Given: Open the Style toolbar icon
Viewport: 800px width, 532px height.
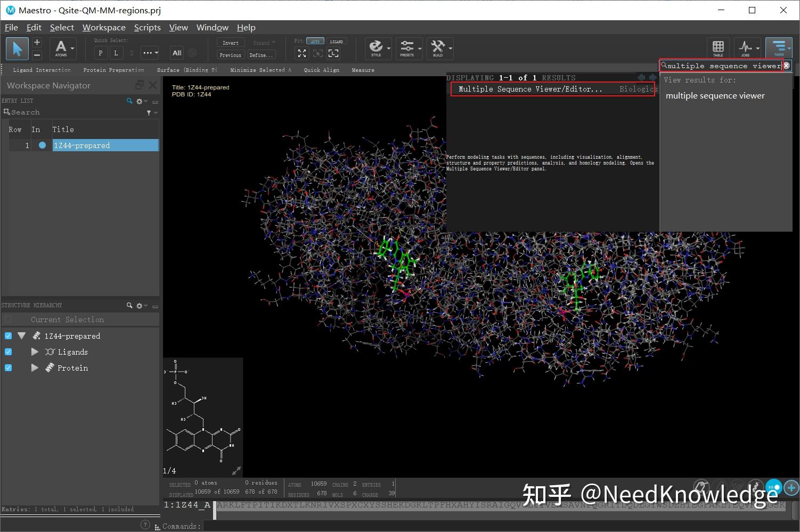Looking at the screenshot, I should tap(377, 47).
